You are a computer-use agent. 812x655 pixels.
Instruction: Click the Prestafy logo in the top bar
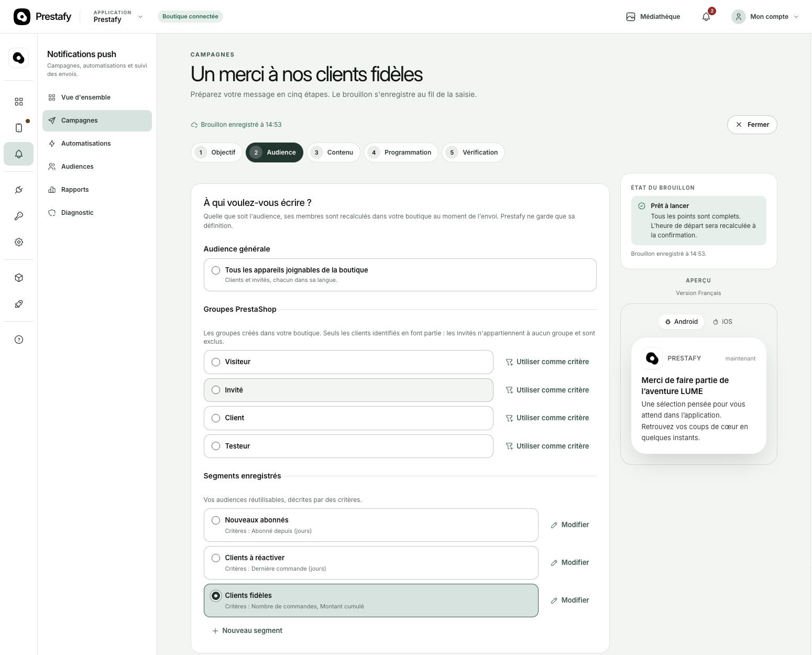[x=42, y=17]
